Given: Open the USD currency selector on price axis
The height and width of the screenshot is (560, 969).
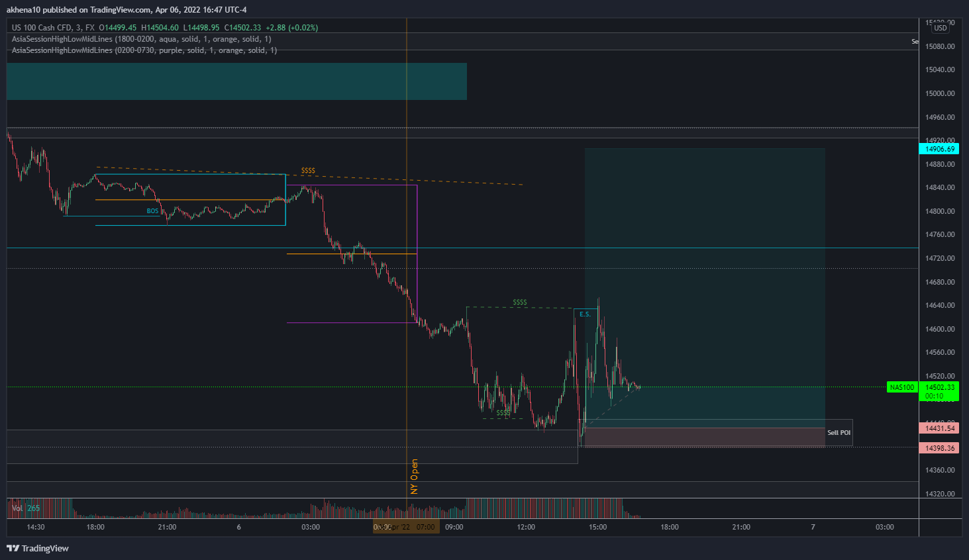Looking at the screenshot, I should [x=941, y=28].
